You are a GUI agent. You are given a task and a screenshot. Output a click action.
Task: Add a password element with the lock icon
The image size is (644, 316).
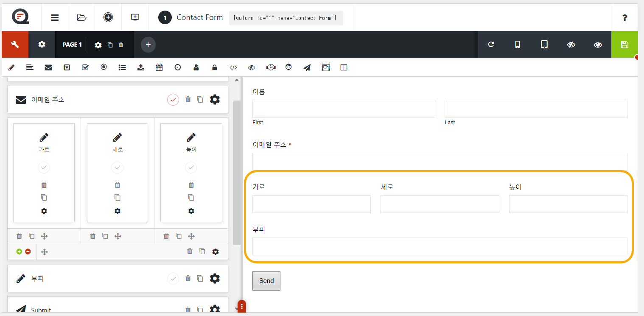[x=214, y=67]
